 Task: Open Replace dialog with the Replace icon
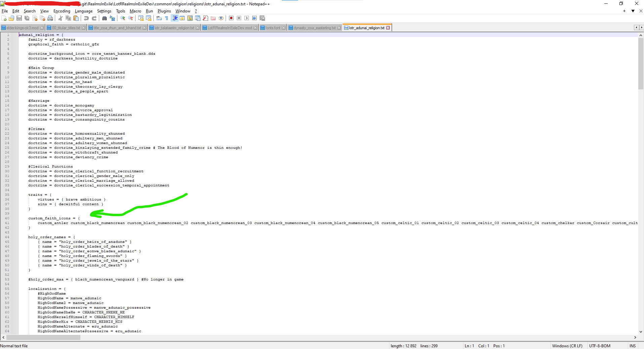112,18
